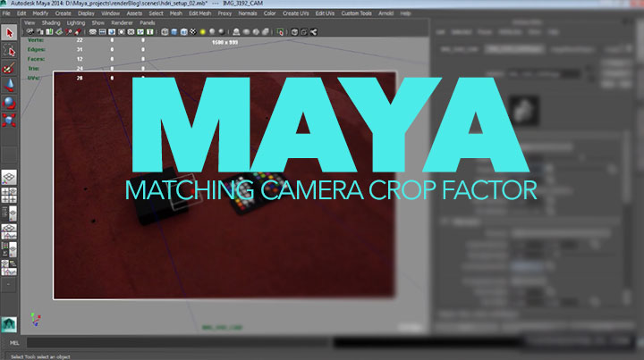
Task: Activate the Select tool arrow in the toolbox
Action: (9, 32)
